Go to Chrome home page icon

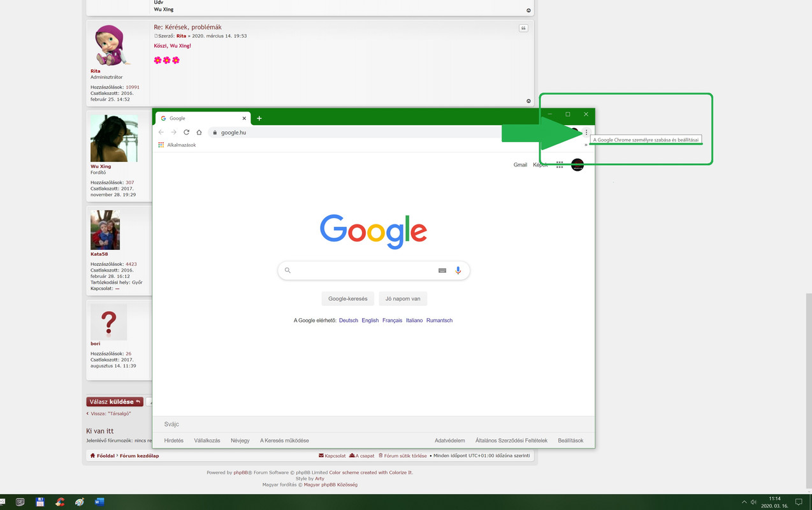tap(199, 133)
